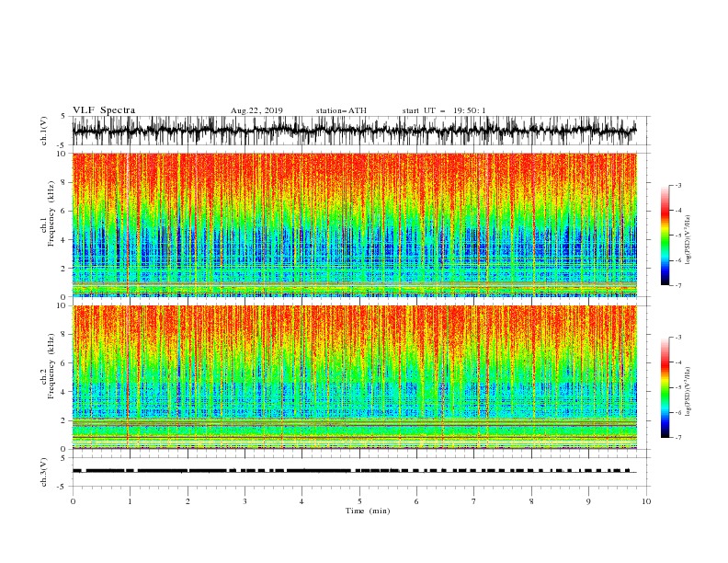728x563 pixels.
Task: Click the ch.3 pulse signal trace
Action: tap(354, 471)
